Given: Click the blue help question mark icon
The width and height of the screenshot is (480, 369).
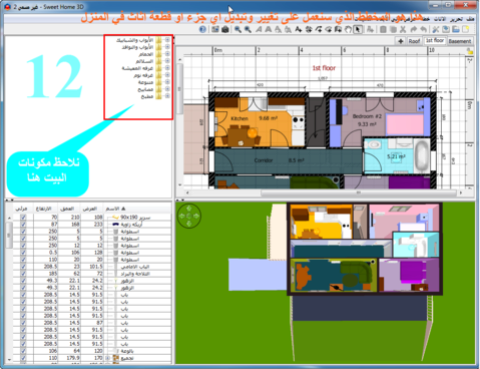Looking at the screenshot, I should click(203, 30).
